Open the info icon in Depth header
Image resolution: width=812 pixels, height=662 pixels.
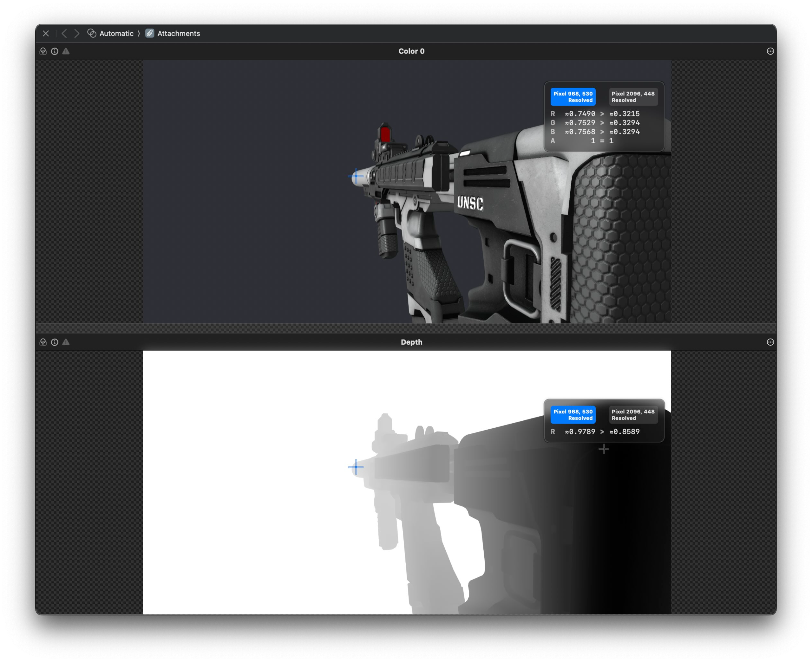[55, 342]
